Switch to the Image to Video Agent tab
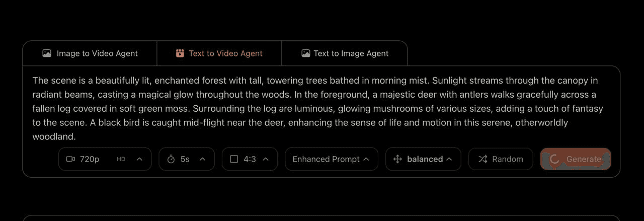Image resolution: width=644 pixels, height=221 pixels. [x=90, y=53]
